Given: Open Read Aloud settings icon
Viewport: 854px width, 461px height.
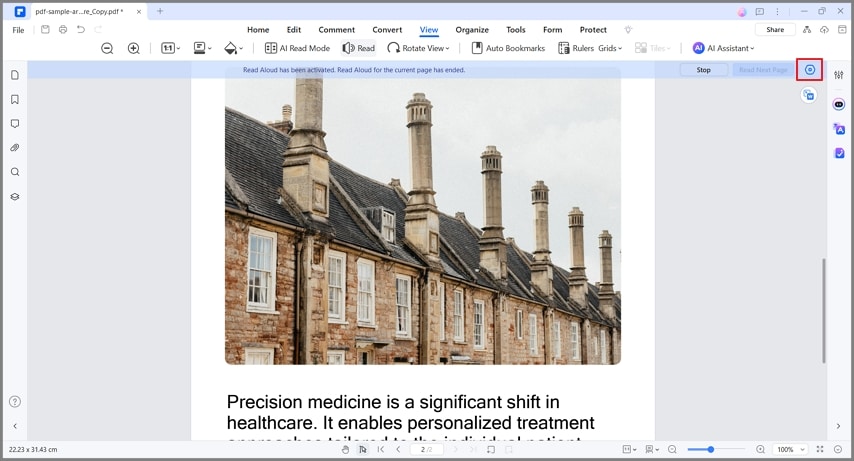Looking at the screenshot, I should pos(810,70).
